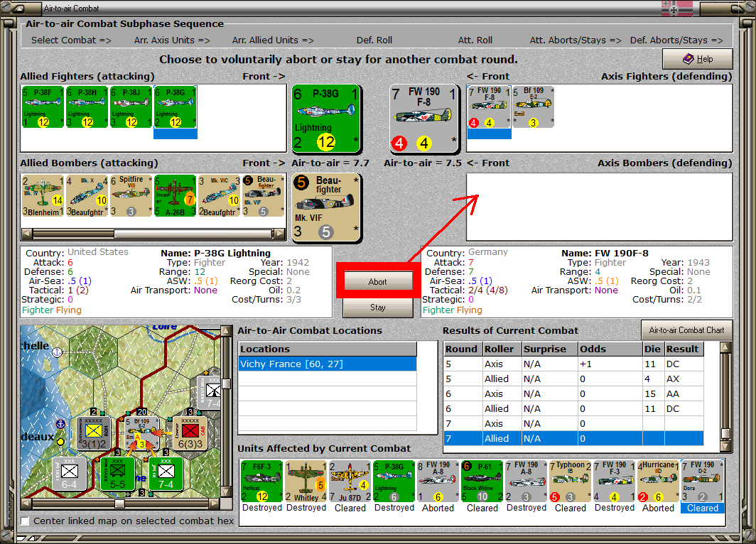Select the 5-5 green corps on the map
Screen dimensions: 756x544
[117, 474]
